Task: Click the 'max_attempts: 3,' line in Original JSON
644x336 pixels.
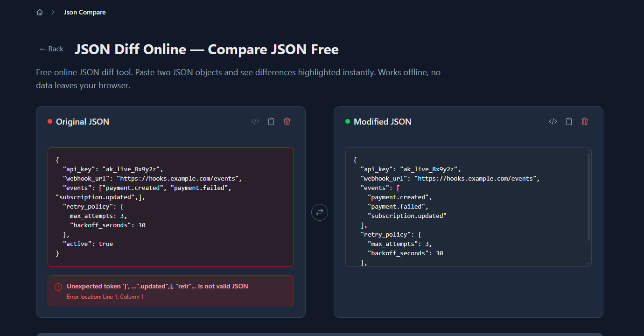Action: pos(98,216)
